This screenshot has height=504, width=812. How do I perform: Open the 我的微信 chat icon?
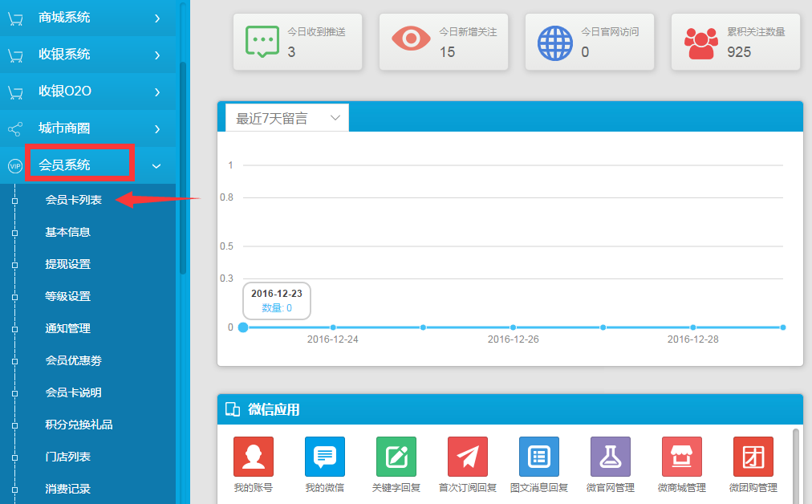324,457
